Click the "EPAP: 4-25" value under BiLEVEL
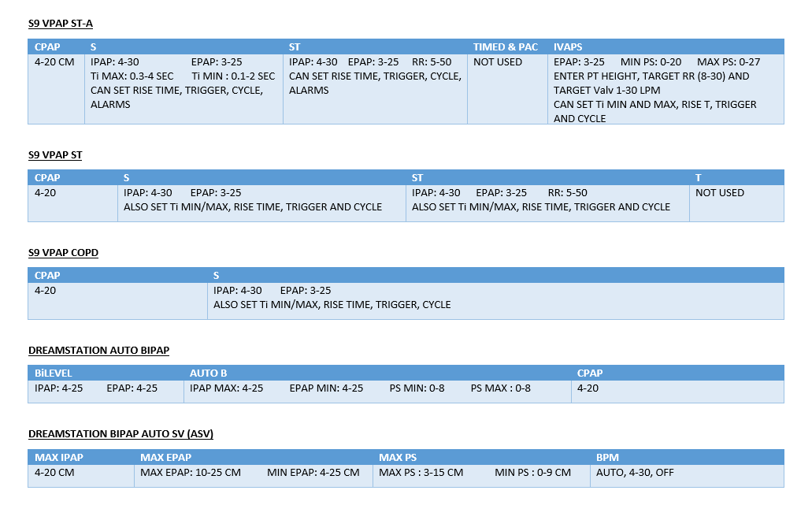Screen dimensions: 812x509 (132, 388)
